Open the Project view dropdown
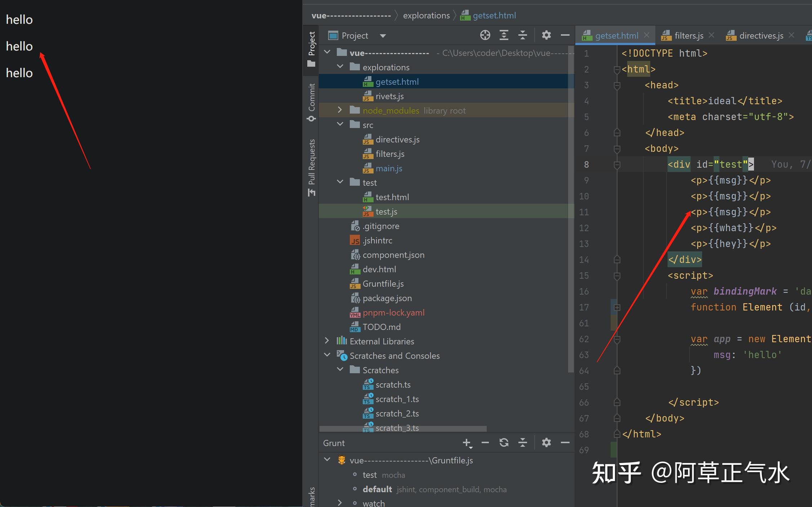This screenshot has width=812, height=507. 383,36
